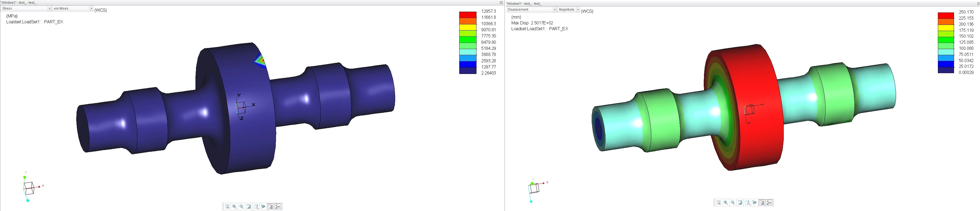Toggle spin center in right window toolbar
This screenshot has height=211, width=980.
click(x=769, y=203)
